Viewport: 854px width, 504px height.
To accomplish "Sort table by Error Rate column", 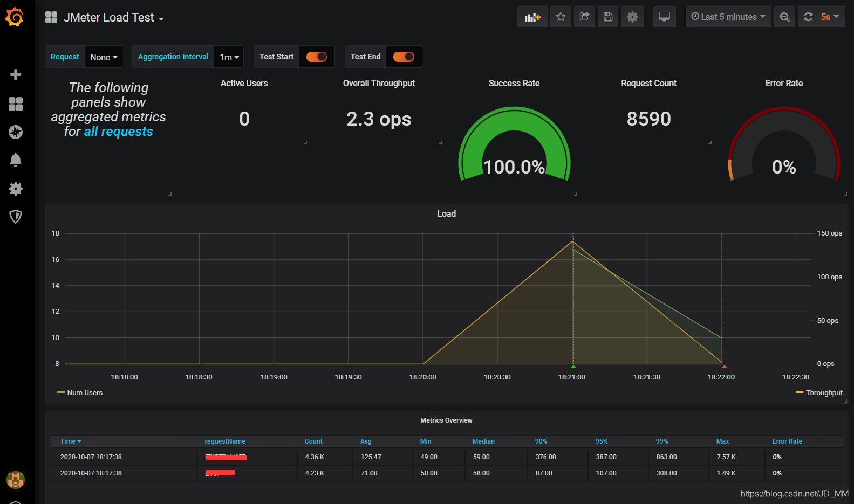I will pyautogui.click(x=787, y=441).
